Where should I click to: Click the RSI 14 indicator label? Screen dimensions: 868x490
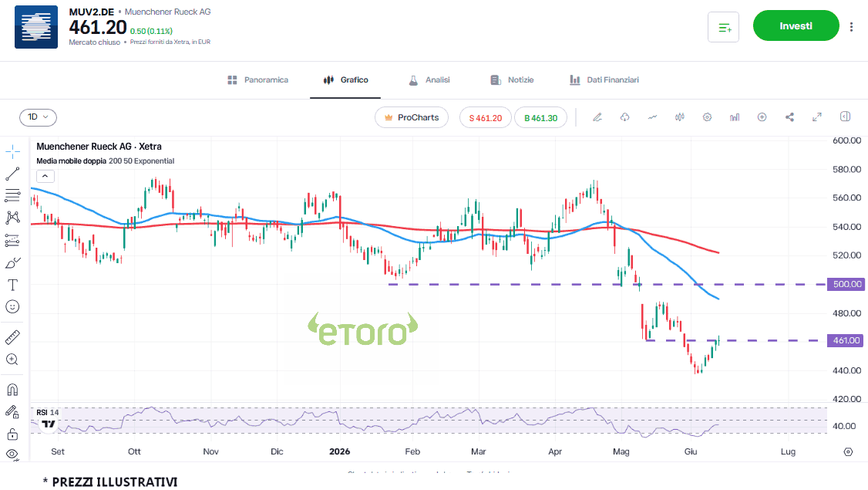(x=48, y=412)
